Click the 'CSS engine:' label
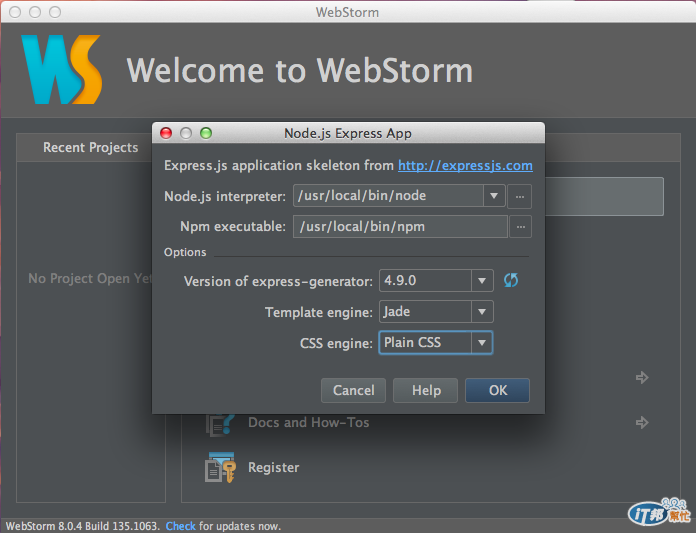 [x=336, y=343]
